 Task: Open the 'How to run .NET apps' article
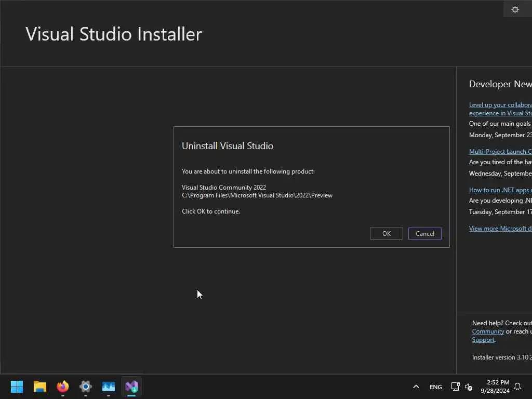point(500,190)
